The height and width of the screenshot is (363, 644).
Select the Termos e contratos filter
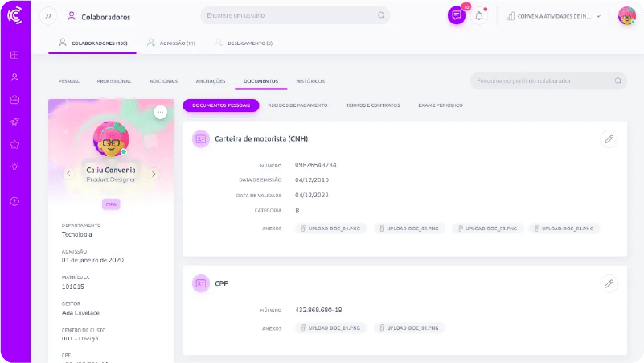pyautogui.click(x=372, y=105)
